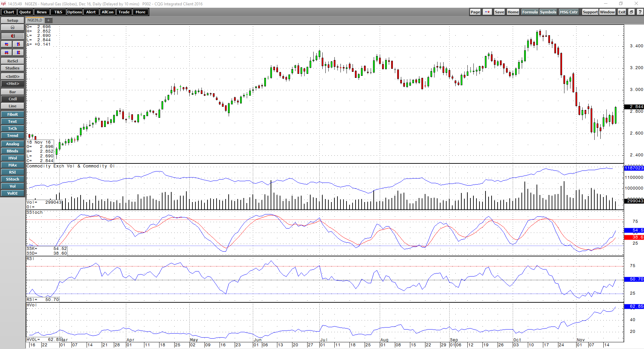Open the T&S menu
This screenshot has width=644, height=349.
(x=58, y=12)
